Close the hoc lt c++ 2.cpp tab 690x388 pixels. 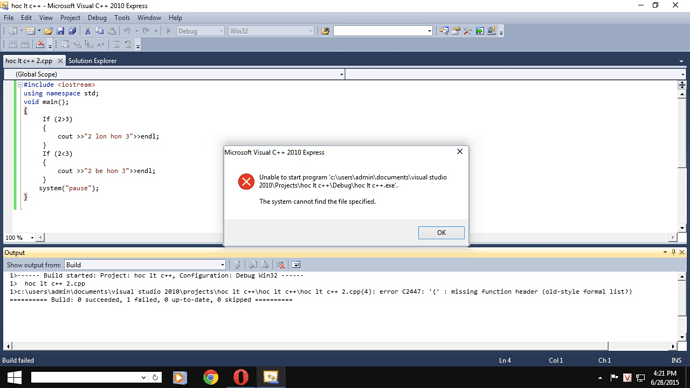pos(60,61)
